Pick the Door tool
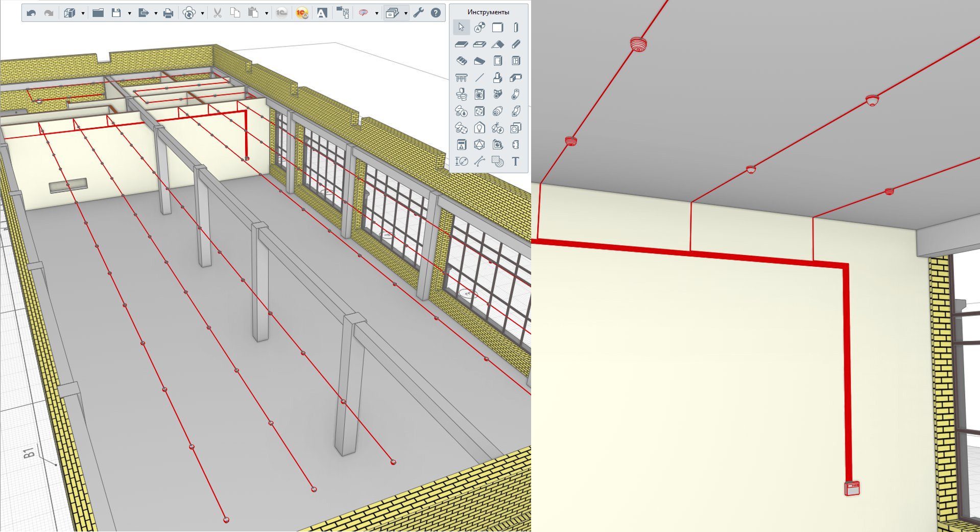The image size is (980, 532). click(x=497, y=61)
